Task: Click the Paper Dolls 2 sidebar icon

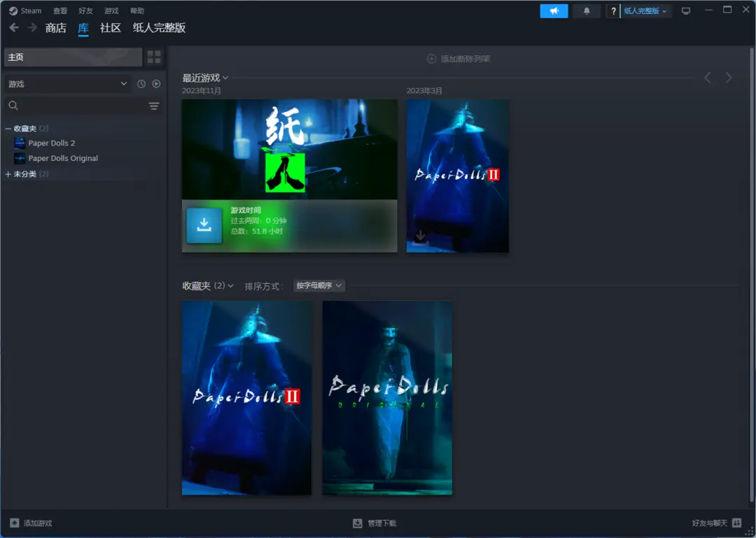Action: (x=20, y=143)
